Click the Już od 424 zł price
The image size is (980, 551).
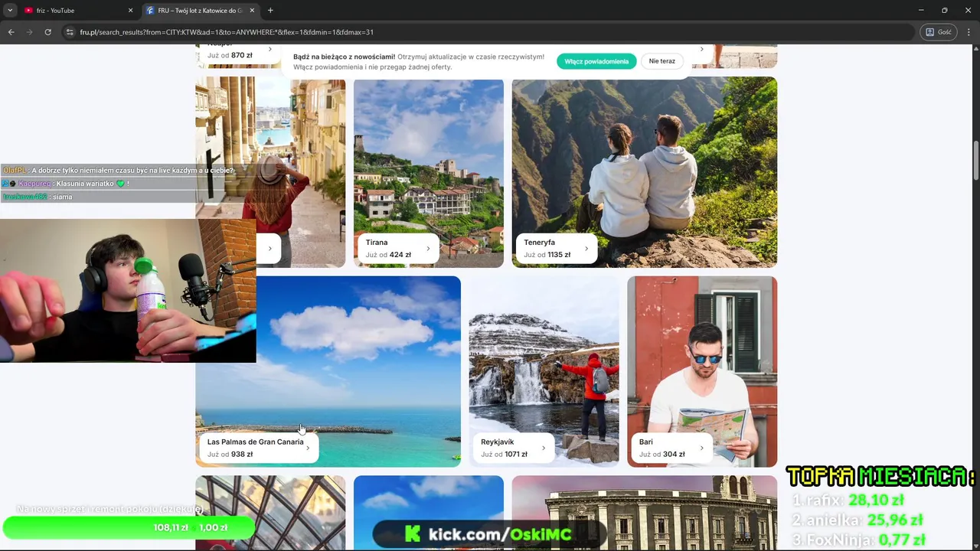tap(388, 255)
